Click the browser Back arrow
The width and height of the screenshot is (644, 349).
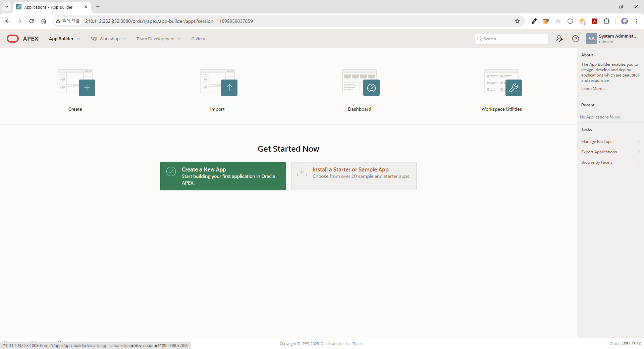[x=7, y=21]
